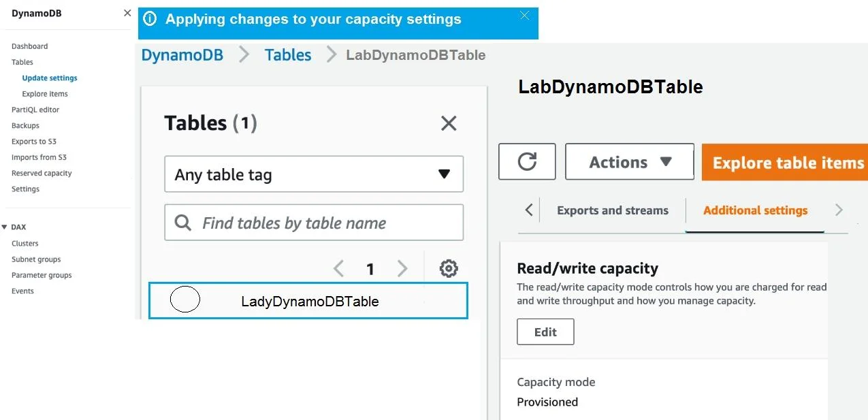Click the refresh table button
Image resolution: width=868 pixels, height=420 pixels.
[x=527, y=161]
